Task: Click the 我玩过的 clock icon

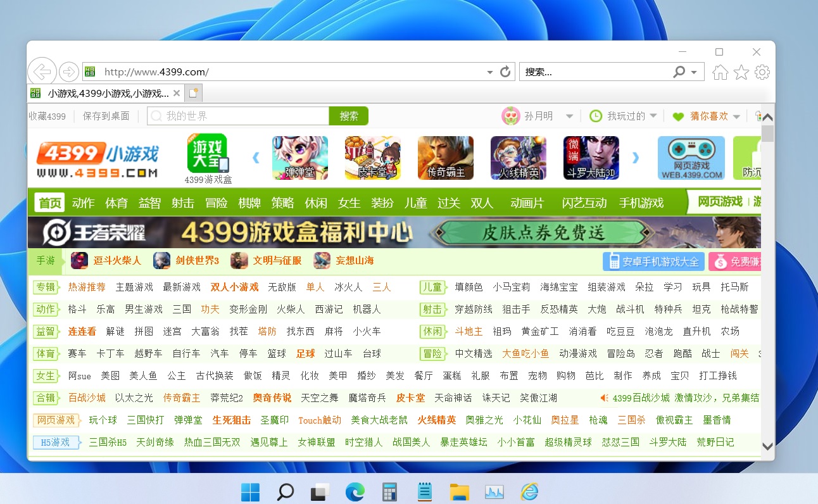Action: [596, 117]
